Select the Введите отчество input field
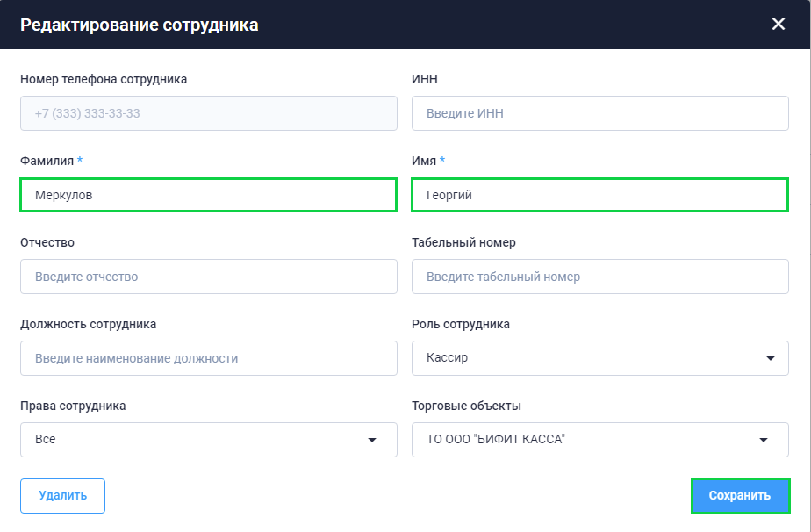811x532 pixels. 208,277
